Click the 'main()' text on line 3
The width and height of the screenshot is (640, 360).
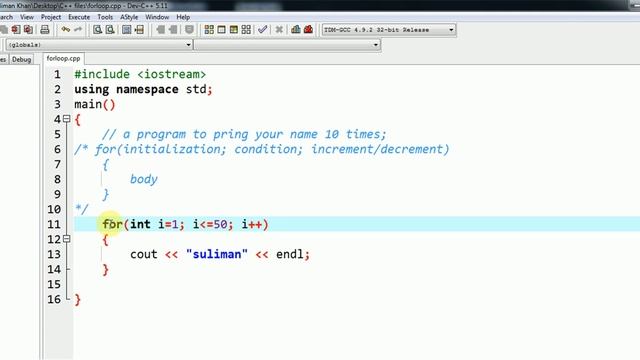click(x=95, y=104)
